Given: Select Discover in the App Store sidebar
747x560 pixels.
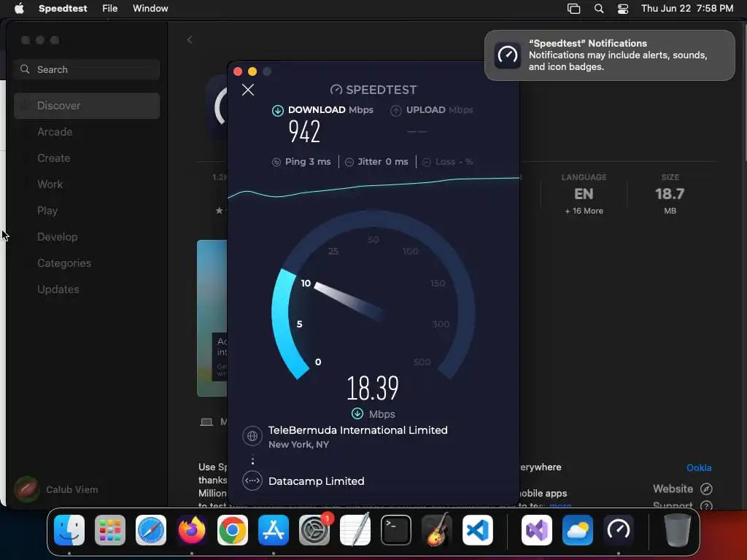Looking at the screenshot, I should 87,106.
